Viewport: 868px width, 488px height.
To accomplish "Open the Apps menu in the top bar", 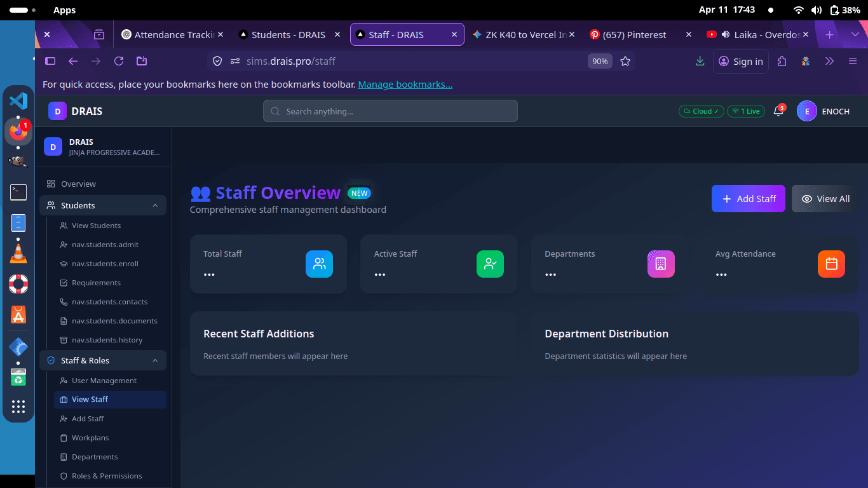I will [x=64, y=10].
